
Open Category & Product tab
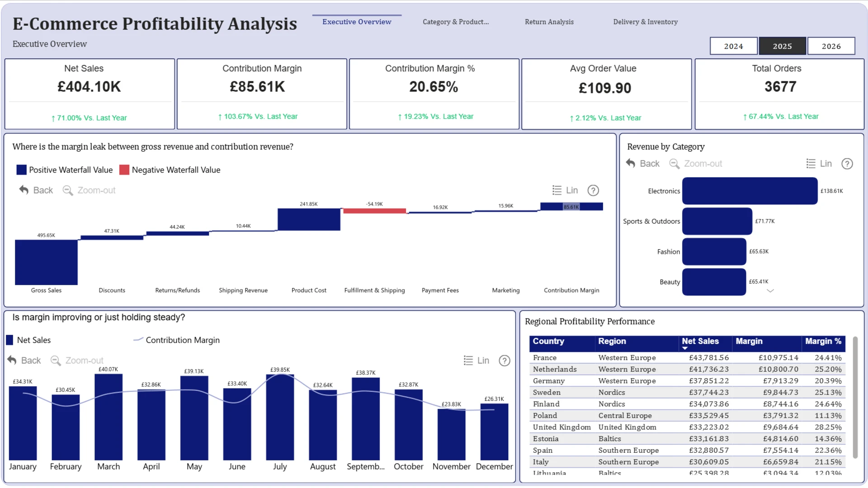456,22
